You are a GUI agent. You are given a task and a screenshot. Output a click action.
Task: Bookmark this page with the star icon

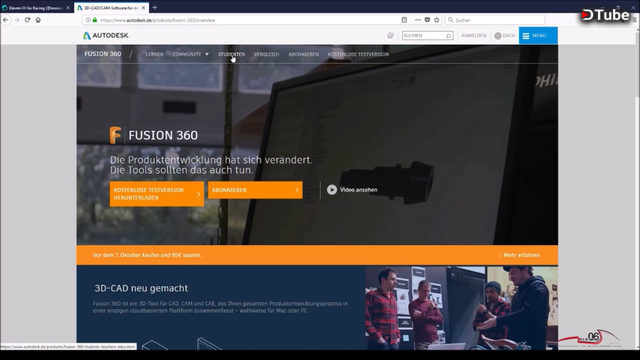437,20
